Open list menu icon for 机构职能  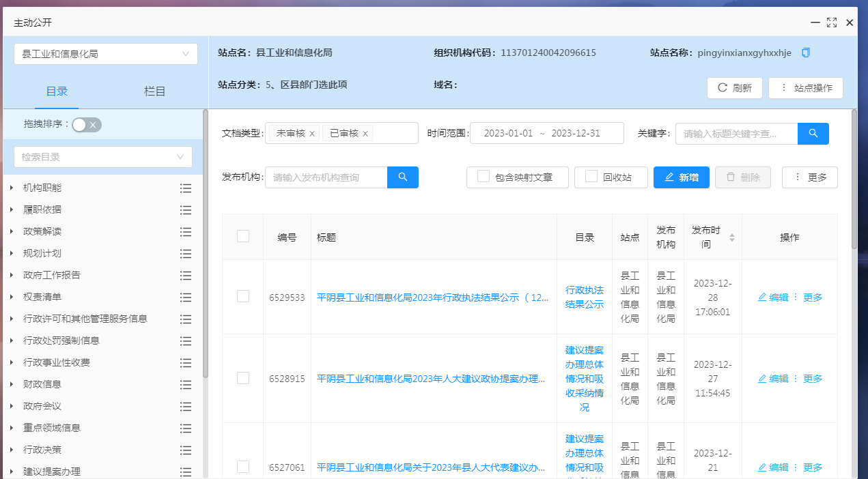(x=186, y=188)
